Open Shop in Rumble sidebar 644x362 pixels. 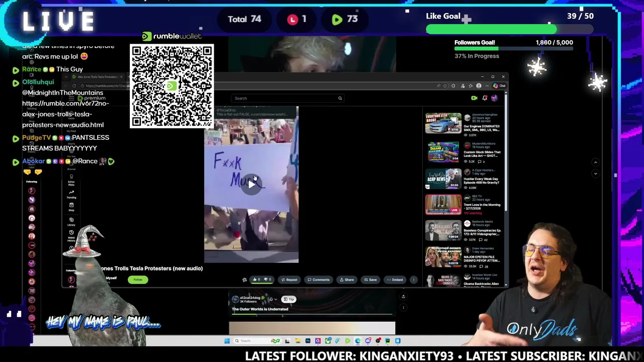point(71,206)
